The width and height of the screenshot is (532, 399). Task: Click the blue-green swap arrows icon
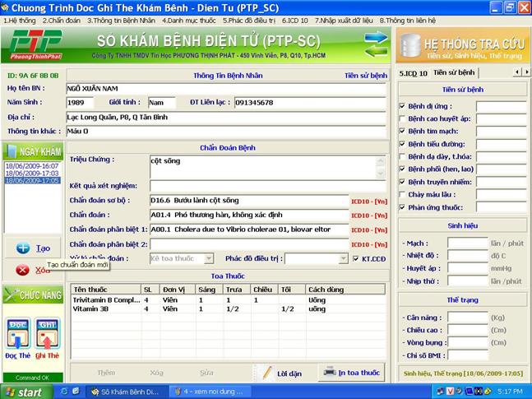[x=376, y=44]
